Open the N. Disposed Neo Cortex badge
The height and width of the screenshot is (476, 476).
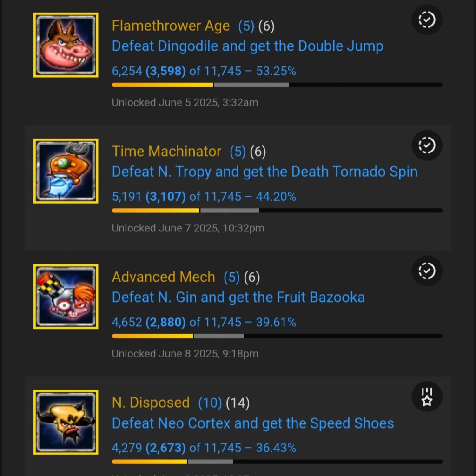pyautogui.click(x=66, y=422)
